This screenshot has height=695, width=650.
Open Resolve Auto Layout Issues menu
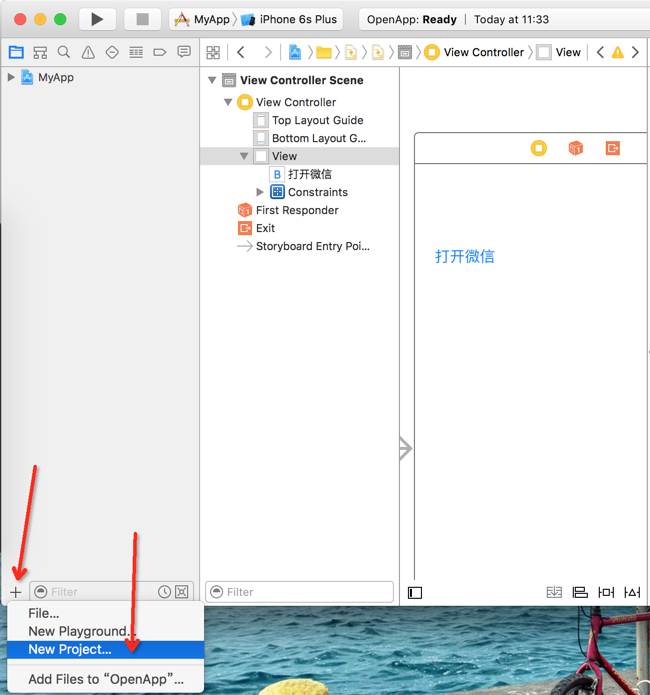pos(632,592)
